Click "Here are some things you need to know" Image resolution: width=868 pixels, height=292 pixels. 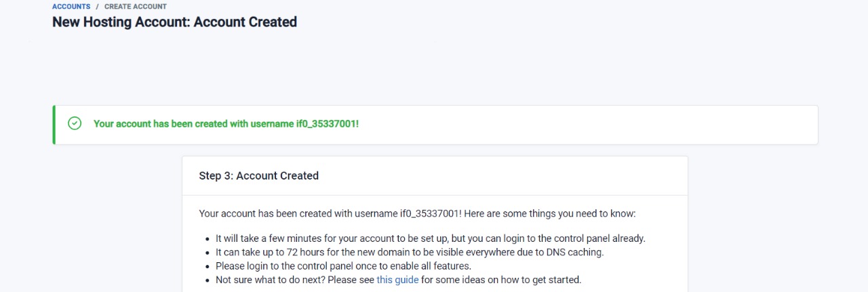[x=550, y=213]
